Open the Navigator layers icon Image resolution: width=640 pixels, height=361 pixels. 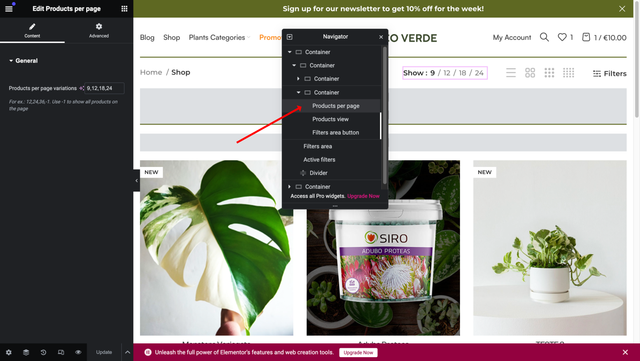pyautogui.click(x=26, y=352)
